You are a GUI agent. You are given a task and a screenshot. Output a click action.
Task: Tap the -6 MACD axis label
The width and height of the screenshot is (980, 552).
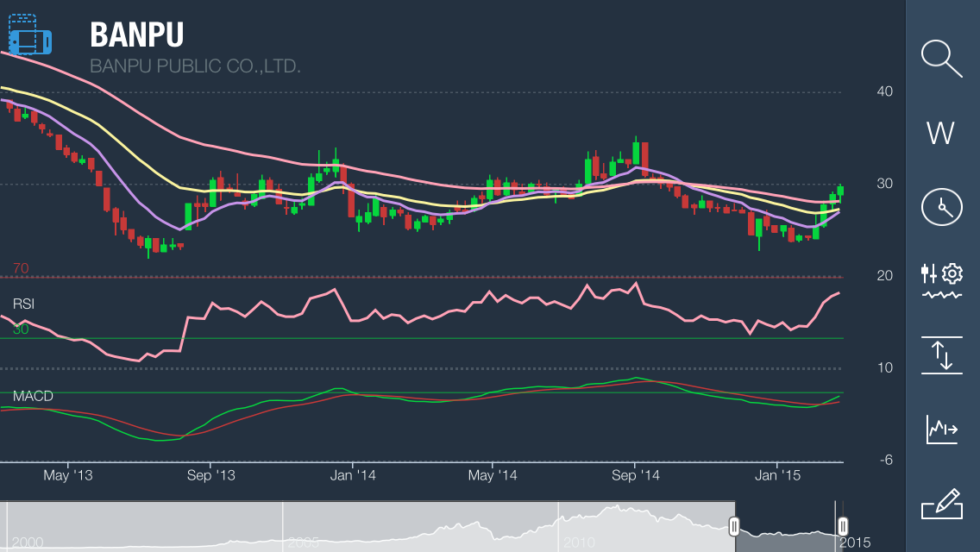[886, 460]
